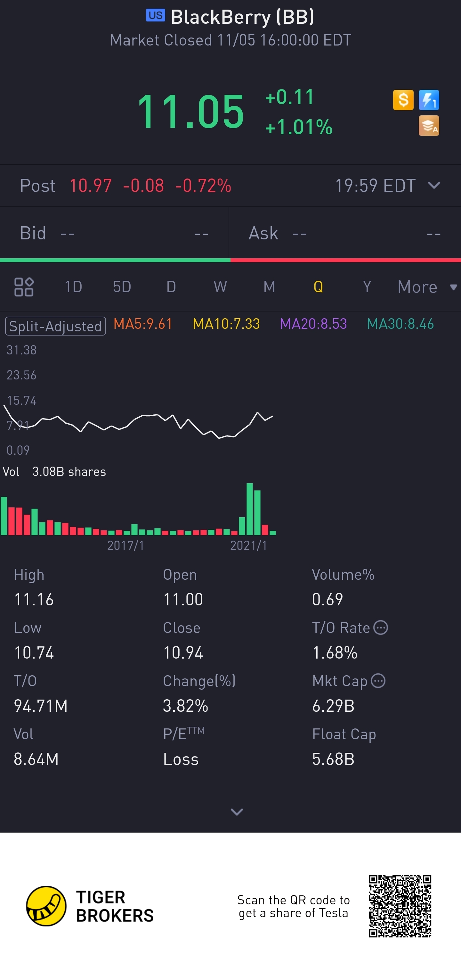Tap the orange stacked layers icon

429,126
